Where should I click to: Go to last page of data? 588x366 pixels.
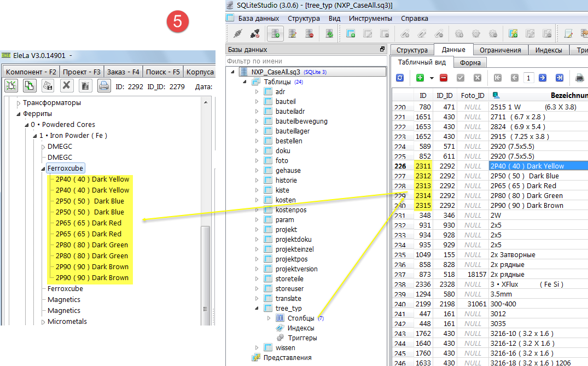559,78
